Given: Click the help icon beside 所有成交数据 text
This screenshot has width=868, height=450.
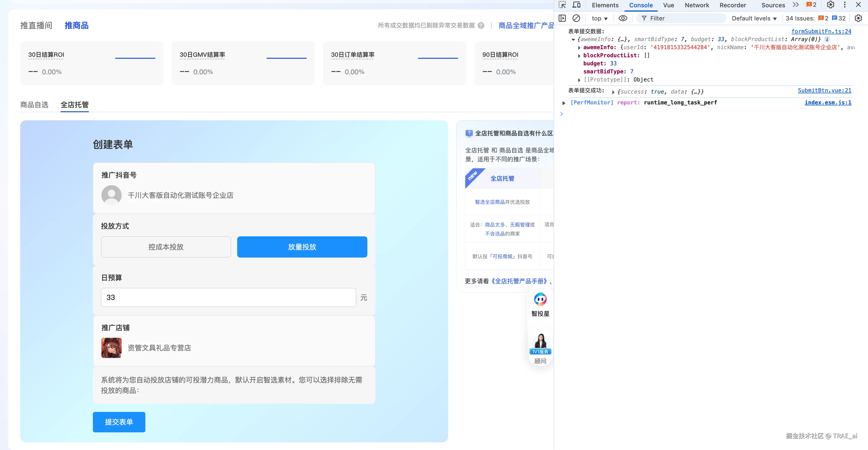Looking at the screenshot, I should 481,25.
